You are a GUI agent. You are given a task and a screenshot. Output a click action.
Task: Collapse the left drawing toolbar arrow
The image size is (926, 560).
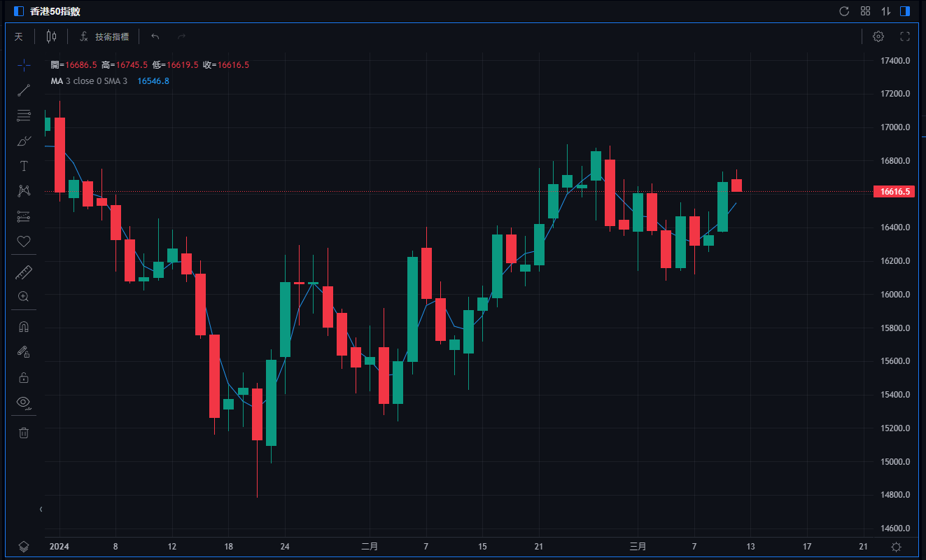point(41,509)
